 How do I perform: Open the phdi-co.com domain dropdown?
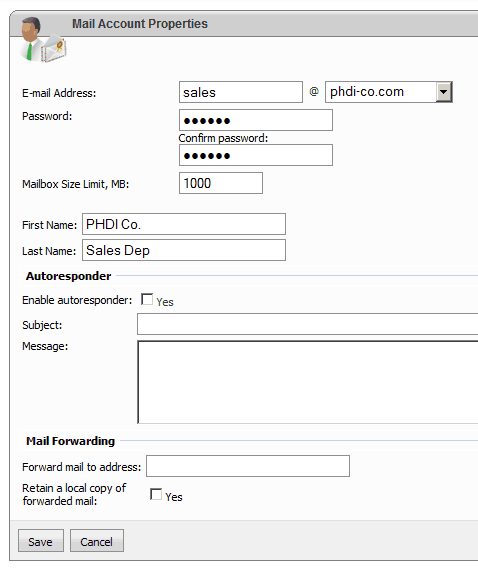(389, 92)
